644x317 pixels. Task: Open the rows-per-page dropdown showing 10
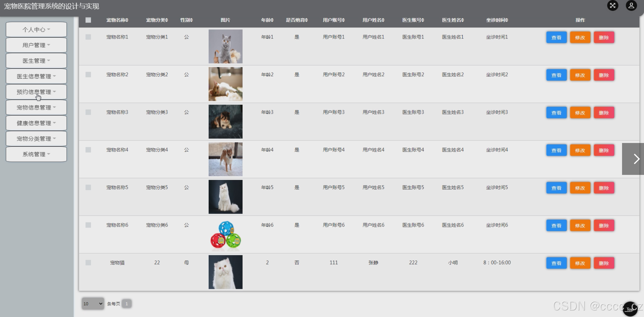[x=93, y=304]
